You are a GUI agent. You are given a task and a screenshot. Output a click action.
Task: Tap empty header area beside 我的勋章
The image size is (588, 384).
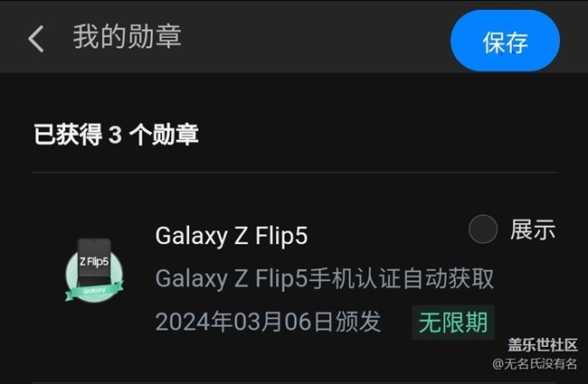pos(315,37)
